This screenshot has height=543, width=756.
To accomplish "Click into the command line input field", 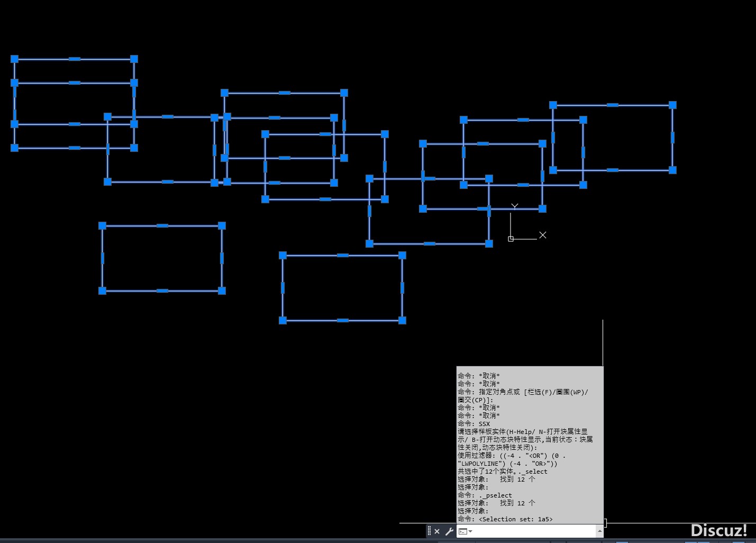I will [534, 531].
